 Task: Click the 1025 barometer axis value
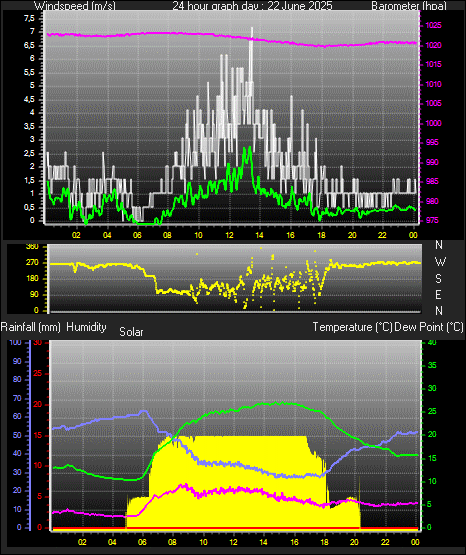[434, 25]
